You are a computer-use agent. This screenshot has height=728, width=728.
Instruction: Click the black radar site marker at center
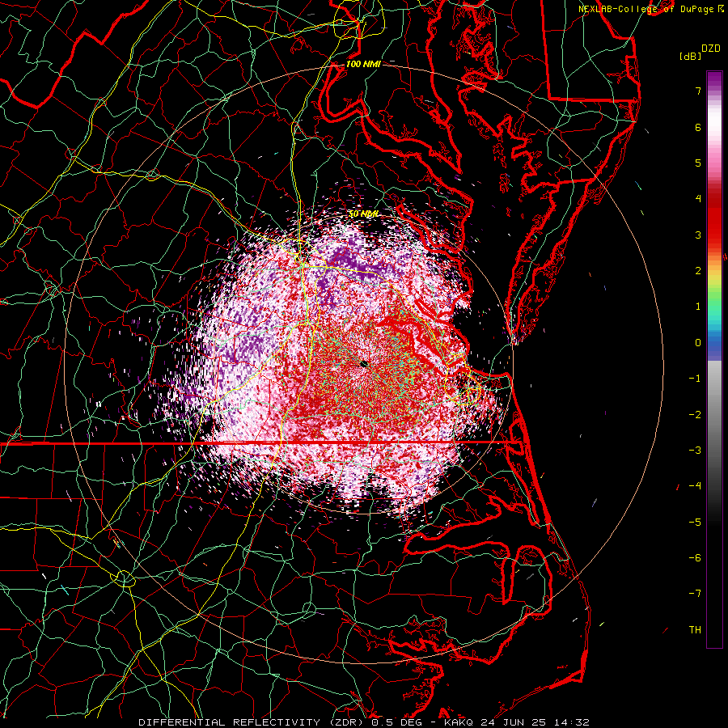tap(365, 364)
